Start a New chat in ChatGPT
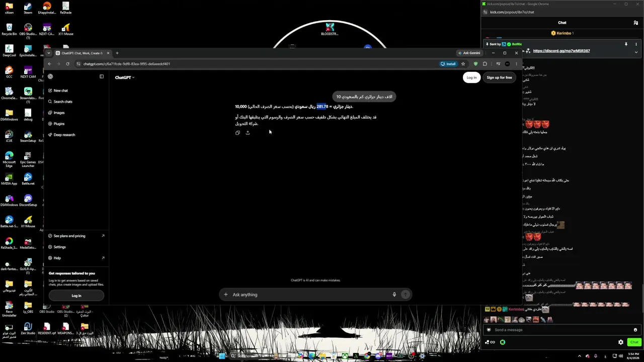Screen dimensions: 644x362 [x=76, y=90]
